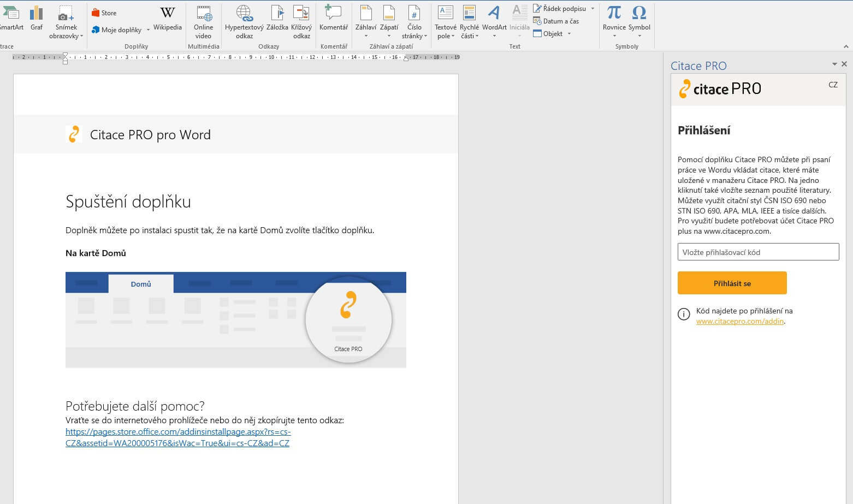Image resolution: width=853 pixels, height=504 pixels.
Task: Open the Office Store
Action: point(104,13)
